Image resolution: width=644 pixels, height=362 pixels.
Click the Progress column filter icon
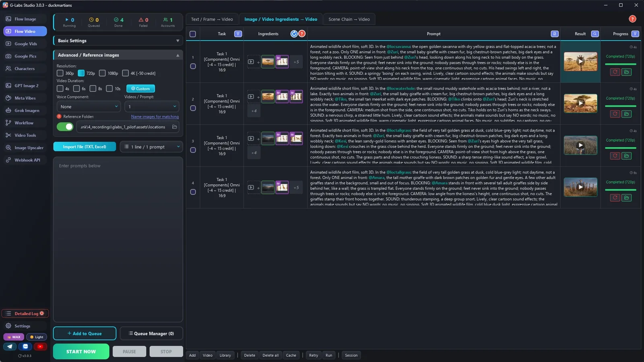click(635, 34)
